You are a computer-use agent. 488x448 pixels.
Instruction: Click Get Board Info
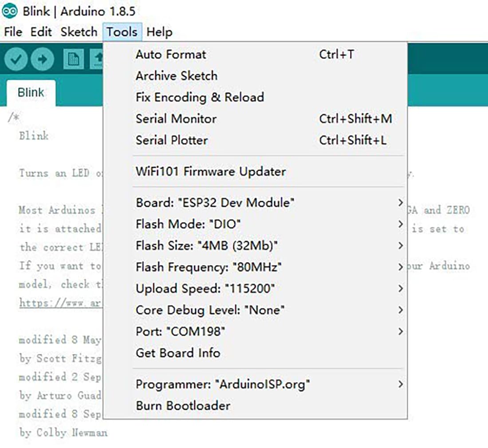coord(178,353)
